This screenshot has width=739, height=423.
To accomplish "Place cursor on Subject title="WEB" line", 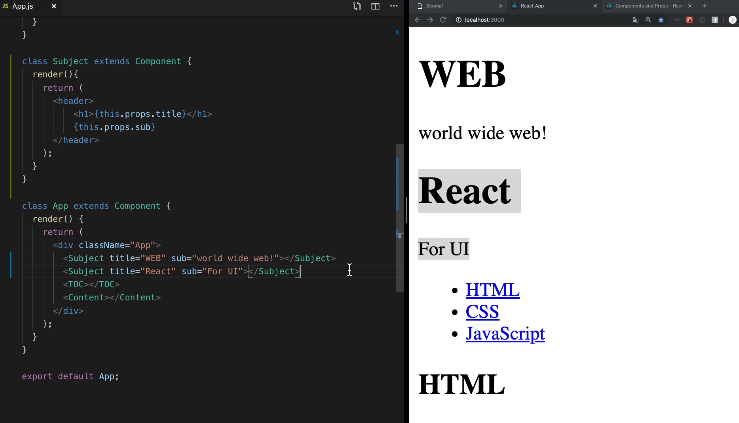I will pyautogui.click(x=199, y=258).
